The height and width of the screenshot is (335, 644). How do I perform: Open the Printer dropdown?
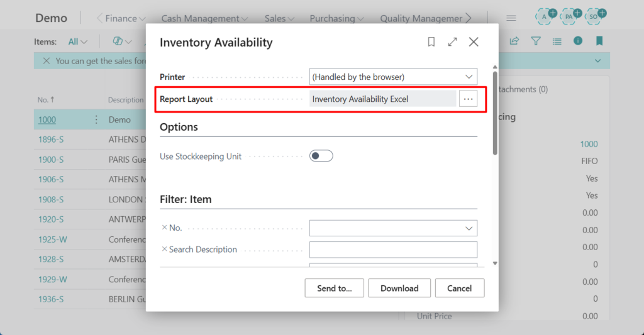point(393,77)
